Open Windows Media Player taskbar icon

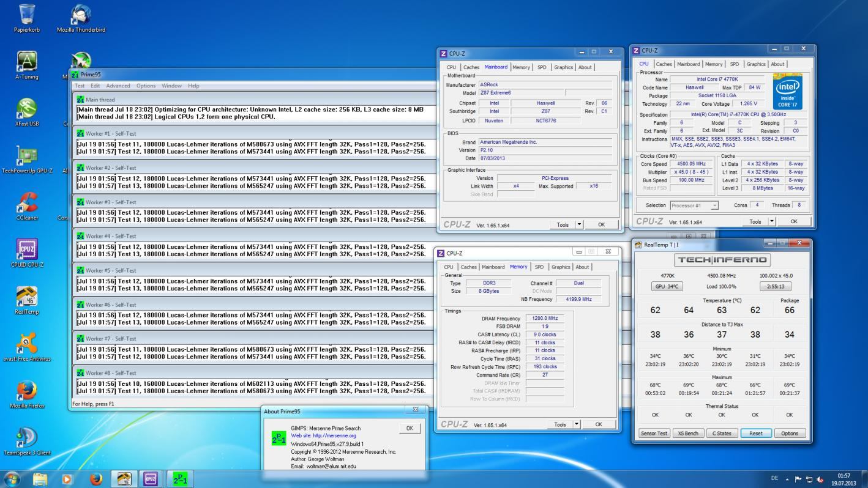(x=67, y=479)
